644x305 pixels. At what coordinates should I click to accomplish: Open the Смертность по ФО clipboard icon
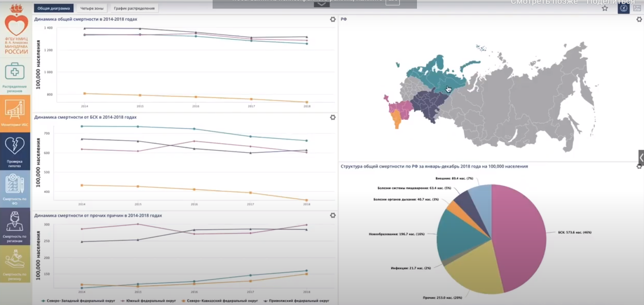click(15, 189)
